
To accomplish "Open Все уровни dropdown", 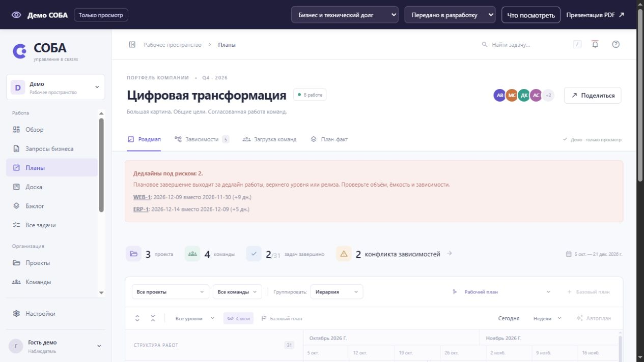I will [194, 318].
